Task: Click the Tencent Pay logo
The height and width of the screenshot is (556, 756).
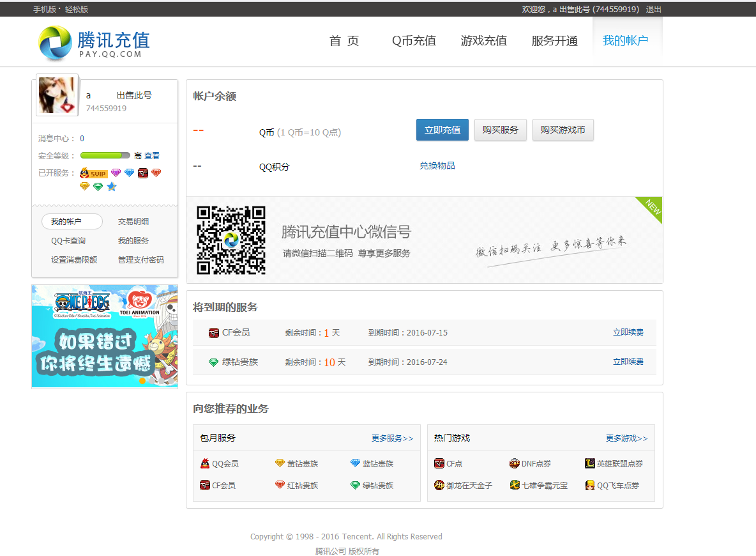Action: (94, 43)
